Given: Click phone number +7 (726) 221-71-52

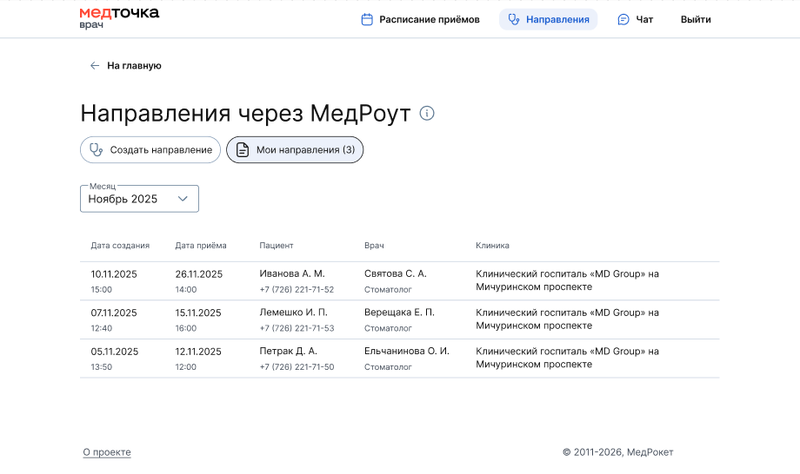Looking at the screenshot, I should [296, 289].
